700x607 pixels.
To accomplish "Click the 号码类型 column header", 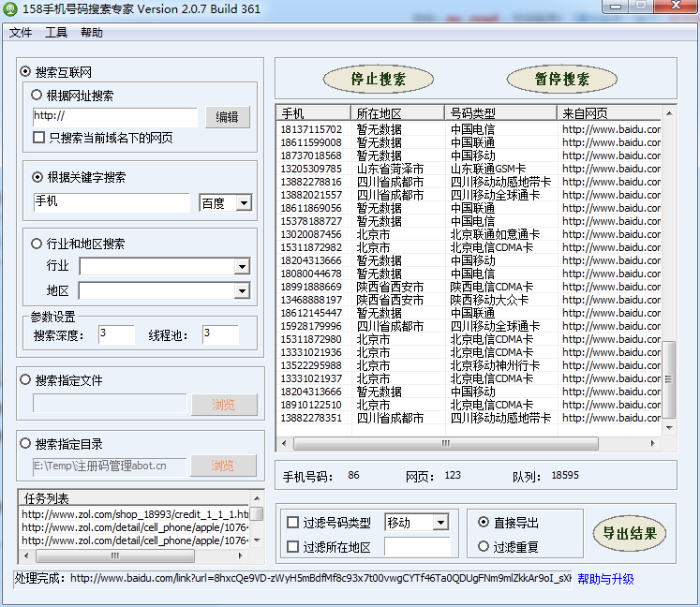I will point(501,113).
